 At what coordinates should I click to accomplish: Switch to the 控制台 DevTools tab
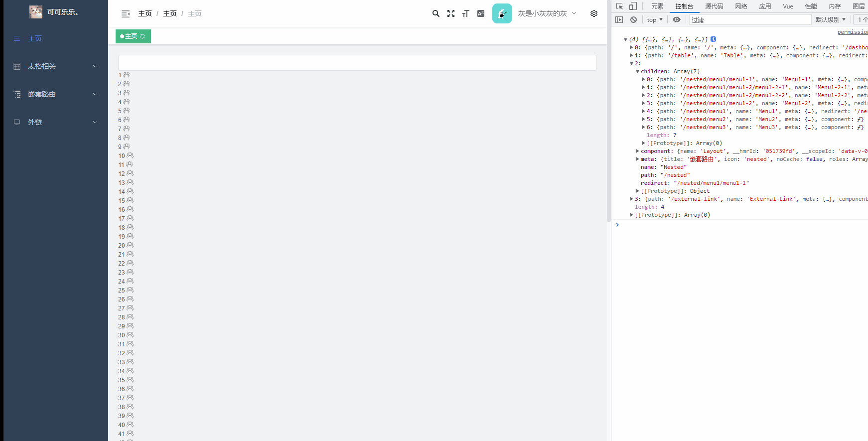pos(684,6)
